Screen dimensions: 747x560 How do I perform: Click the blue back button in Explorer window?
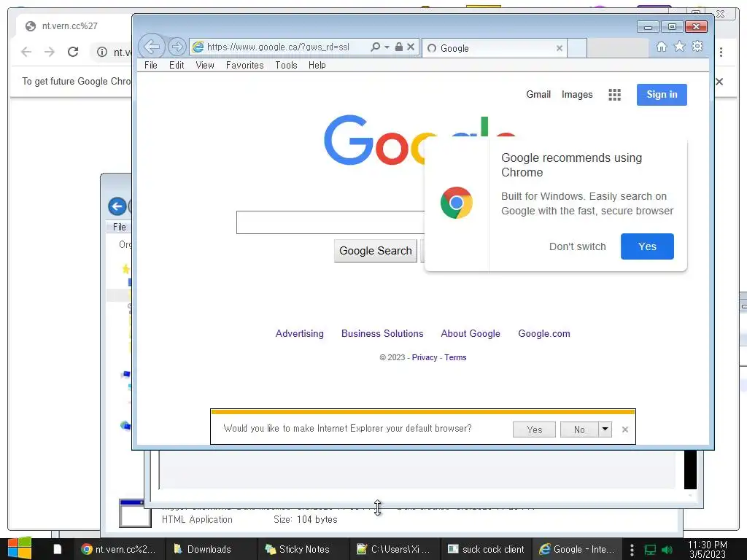[117, 206]
